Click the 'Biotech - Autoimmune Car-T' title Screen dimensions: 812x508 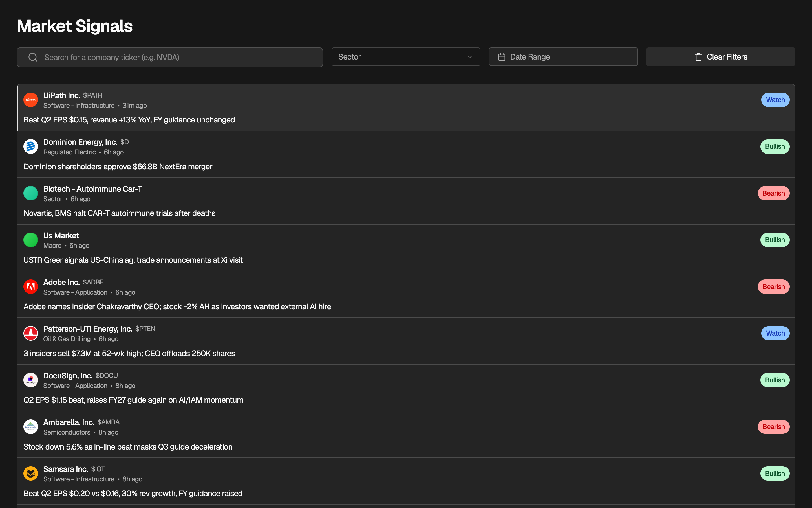click(92, 189)
